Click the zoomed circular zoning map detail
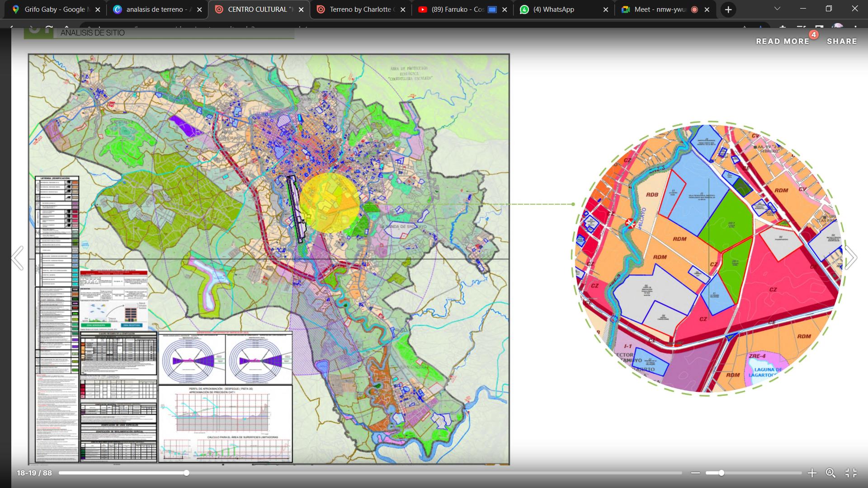The height and width of the screenshot is (488, 868). click(x=710, y=258)
